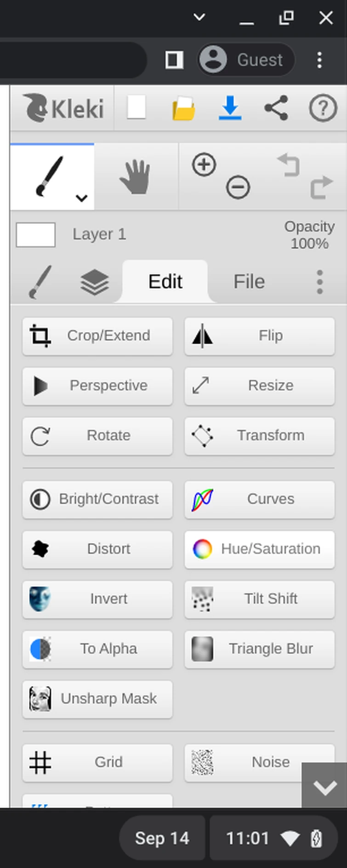
Task: Open the Layers tab
Action: pyautogui.click(x=94, y=282)
